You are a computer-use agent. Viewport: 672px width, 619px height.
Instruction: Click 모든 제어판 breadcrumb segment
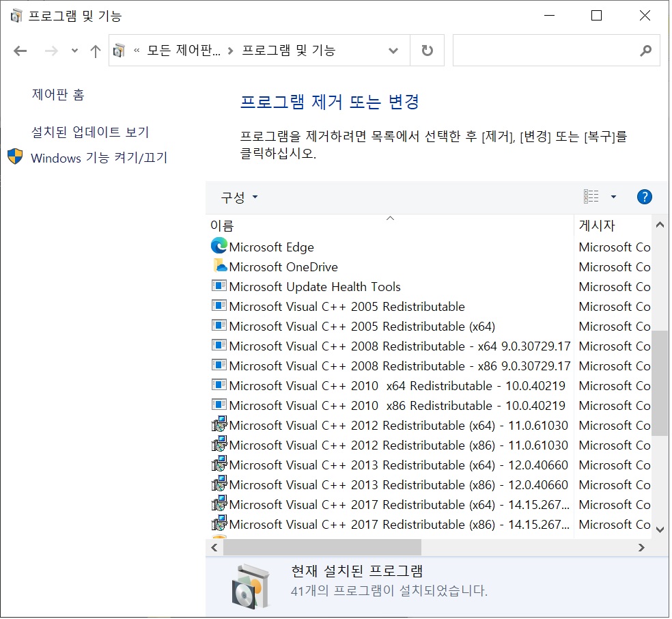click(184, 51)
